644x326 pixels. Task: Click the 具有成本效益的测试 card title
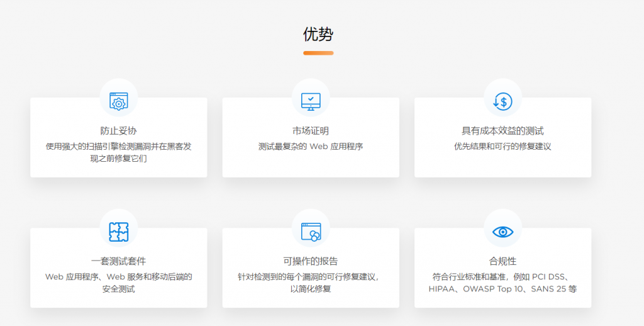pyautogui.click(x=502, y=131)
